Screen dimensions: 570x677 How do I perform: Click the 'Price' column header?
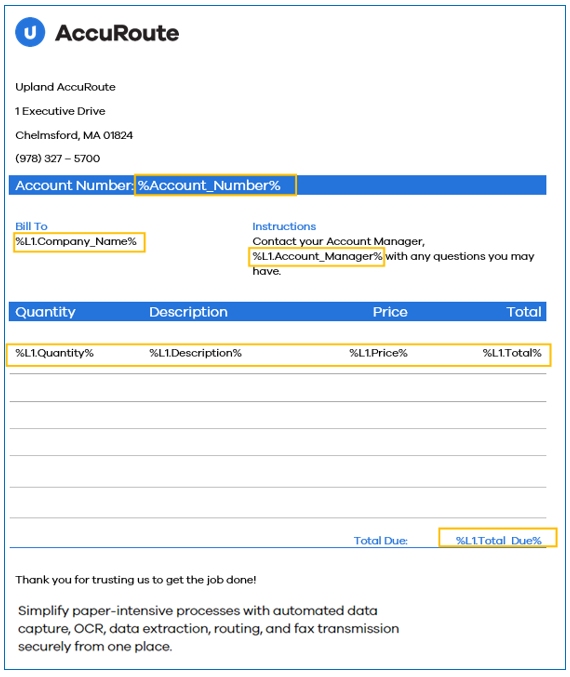(x=390, y=312)
